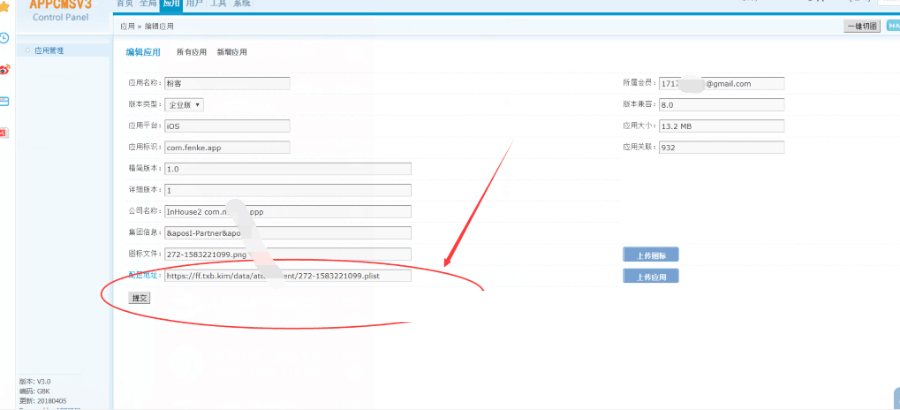Click the 上传应用 upload button

pos(651,276)
